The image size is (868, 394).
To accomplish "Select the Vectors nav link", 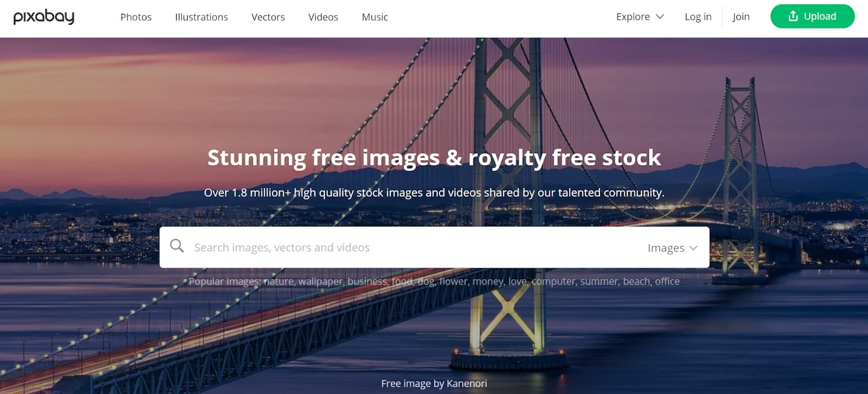I will click(x=268, y=17).
